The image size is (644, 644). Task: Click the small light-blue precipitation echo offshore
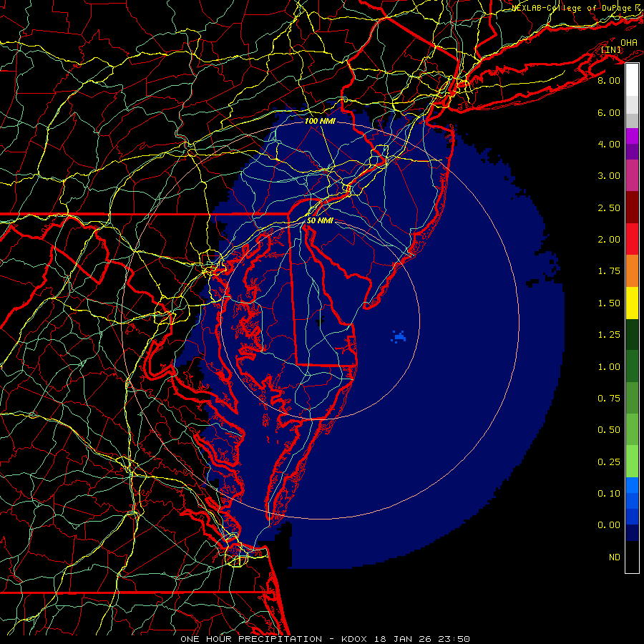coord(399,336)
